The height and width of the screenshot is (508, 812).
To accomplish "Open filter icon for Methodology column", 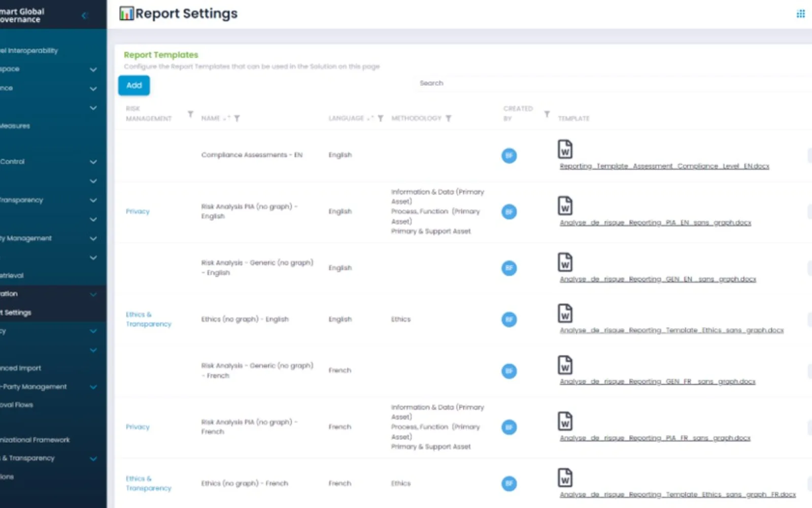I will [x=449, y=118].
